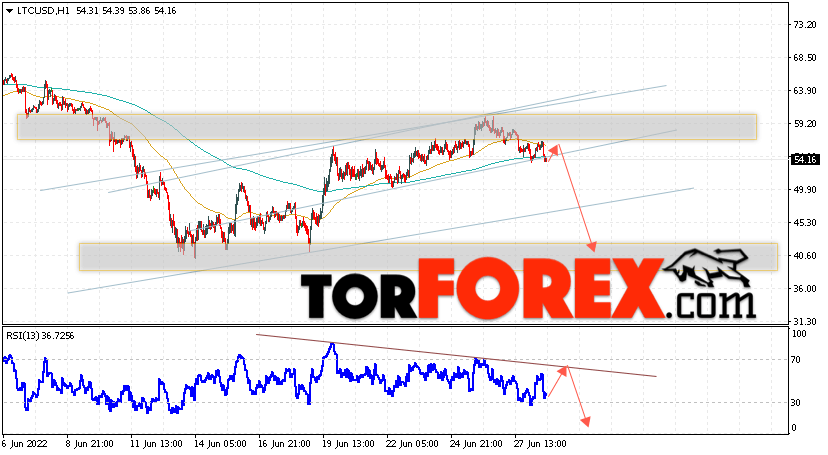Select the 73.20 price axis label

tap(804, 25)
